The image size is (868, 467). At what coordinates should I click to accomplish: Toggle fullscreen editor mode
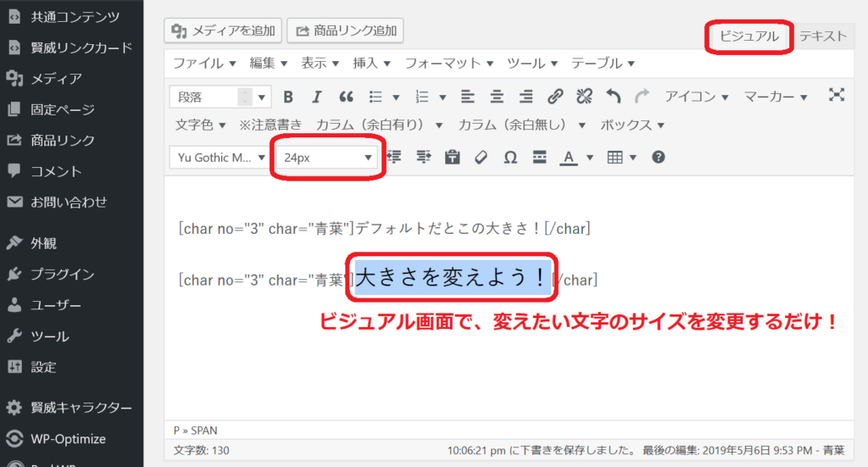pos(837,95)
